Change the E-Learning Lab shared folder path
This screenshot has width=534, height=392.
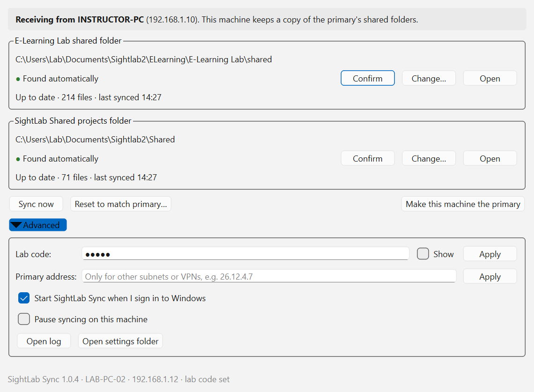point(429,78)
